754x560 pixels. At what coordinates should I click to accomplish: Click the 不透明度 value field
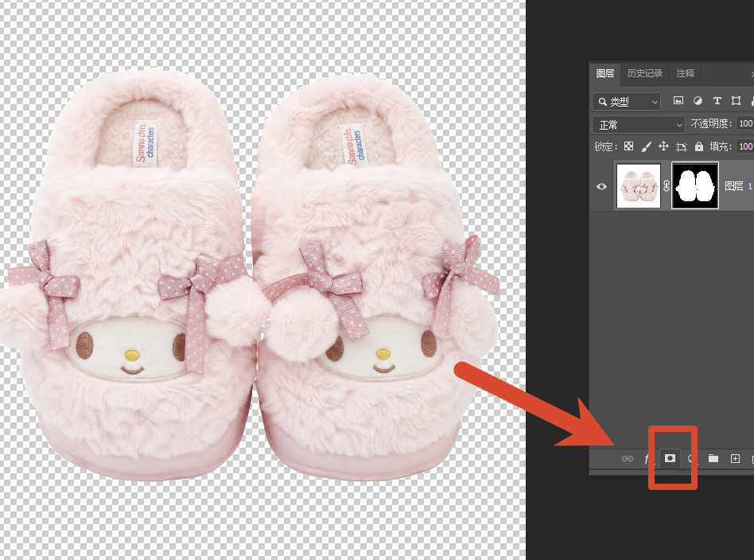point(745,123)
